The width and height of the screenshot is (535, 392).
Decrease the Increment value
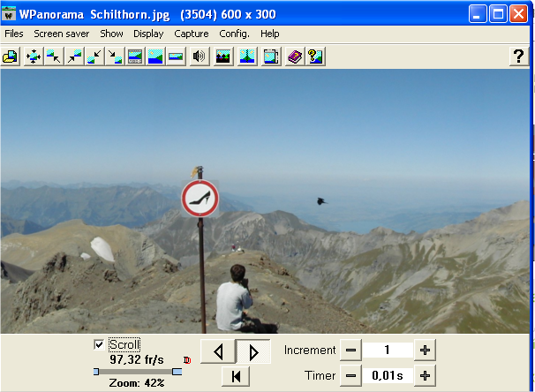point(350,350)
